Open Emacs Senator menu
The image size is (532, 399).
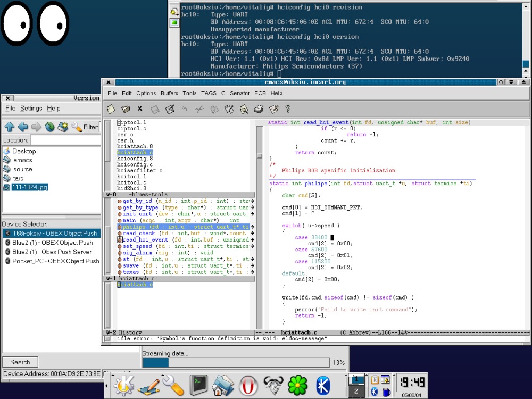(x=240, y=93)
